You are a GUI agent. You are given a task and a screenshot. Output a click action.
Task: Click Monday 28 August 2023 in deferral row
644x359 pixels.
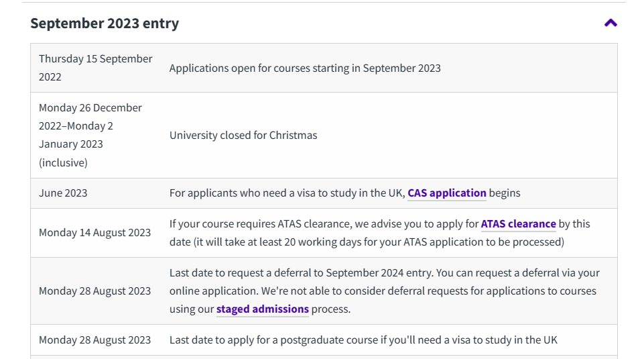click(94, 291)
